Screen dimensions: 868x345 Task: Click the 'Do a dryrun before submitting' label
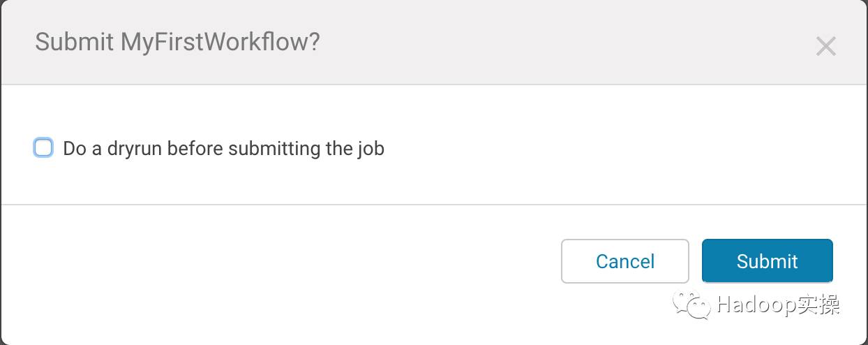[x=223, y=149]
